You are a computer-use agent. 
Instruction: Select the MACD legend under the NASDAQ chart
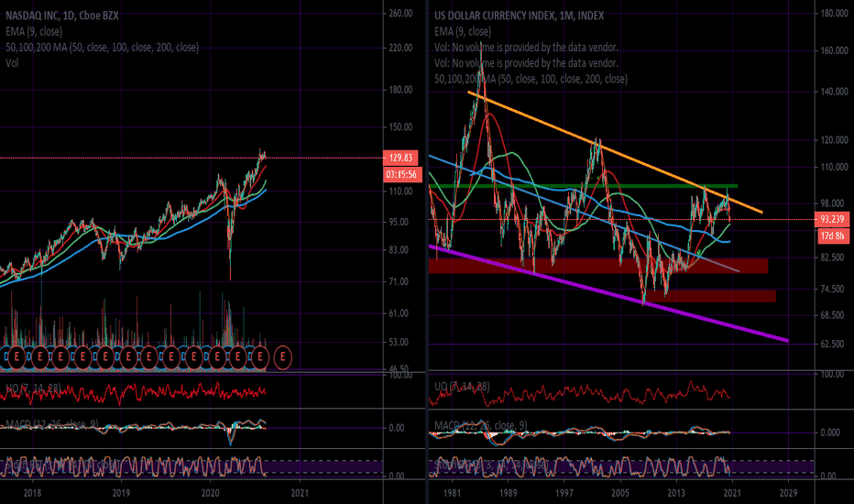click(x=51, y=424)
